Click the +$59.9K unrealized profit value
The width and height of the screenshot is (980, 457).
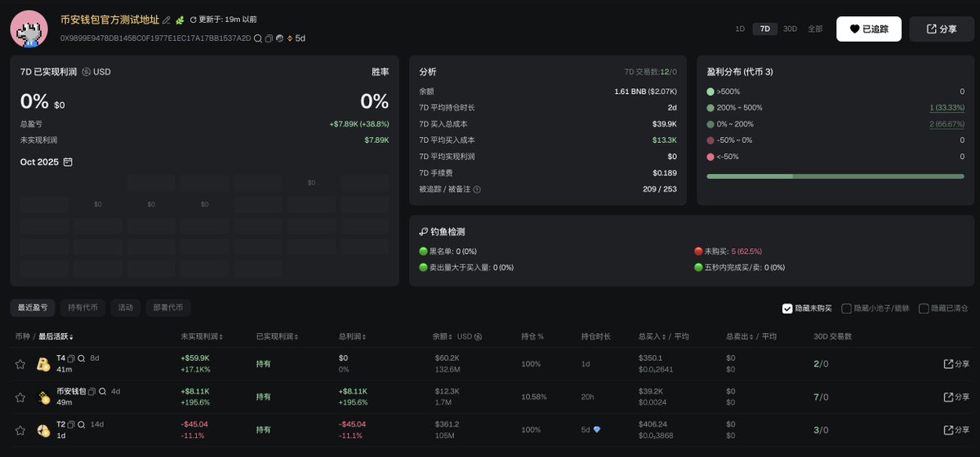point(195,357)
